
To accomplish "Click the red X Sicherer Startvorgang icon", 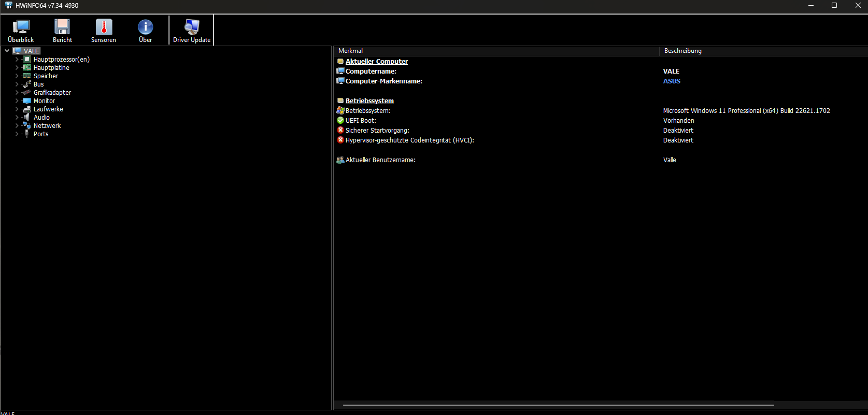I will click(340, 130).
